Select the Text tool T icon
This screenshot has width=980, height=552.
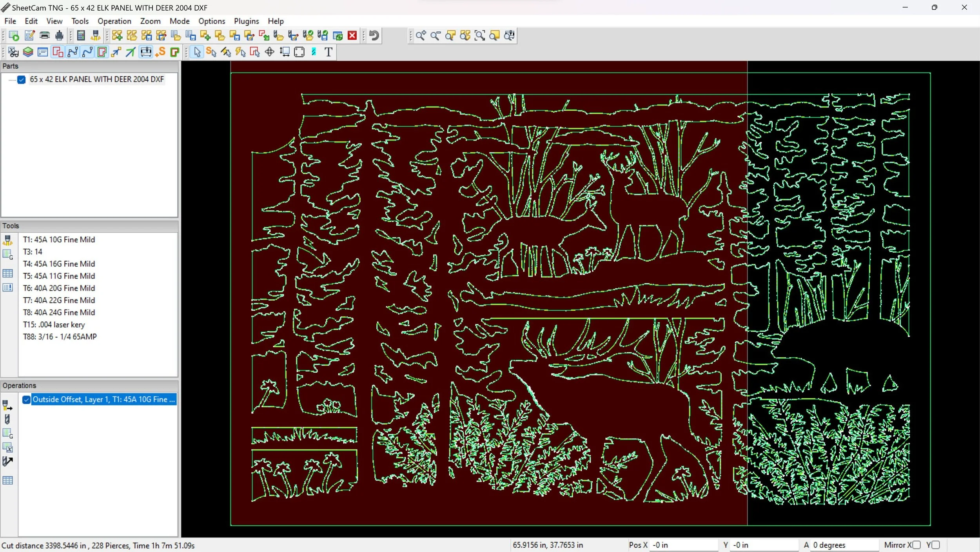[328, 52]
